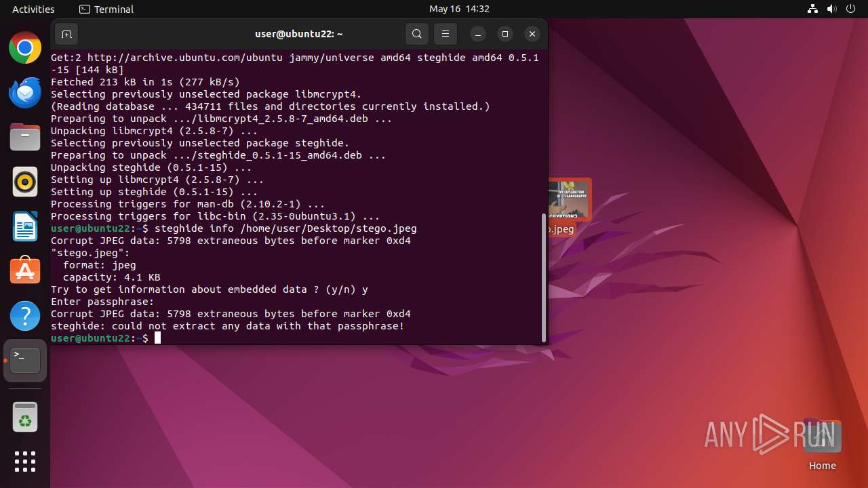Screen dimensions: 868x488
Task: Show Applications grid button
Action: coord(25,462)
